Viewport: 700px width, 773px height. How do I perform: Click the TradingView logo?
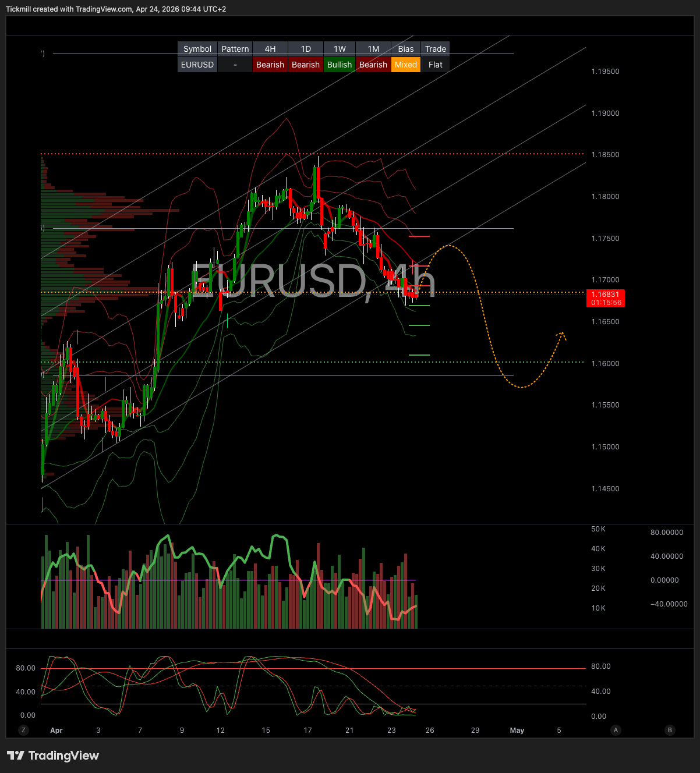[x=53, y=756]
